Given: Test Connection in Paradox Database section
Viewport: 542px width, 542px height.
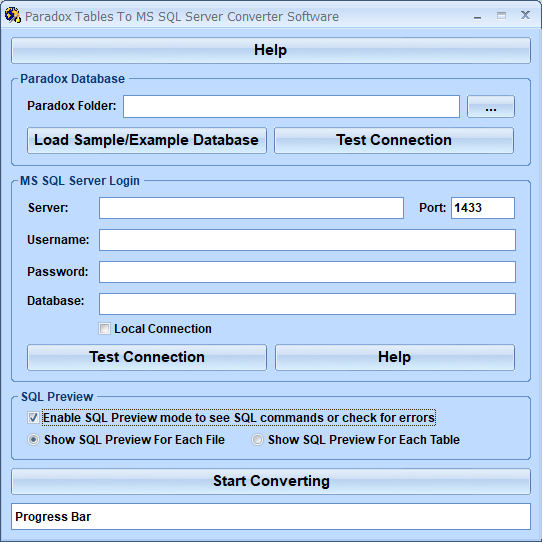Looking at the screenshot, I should pos(394,140).
